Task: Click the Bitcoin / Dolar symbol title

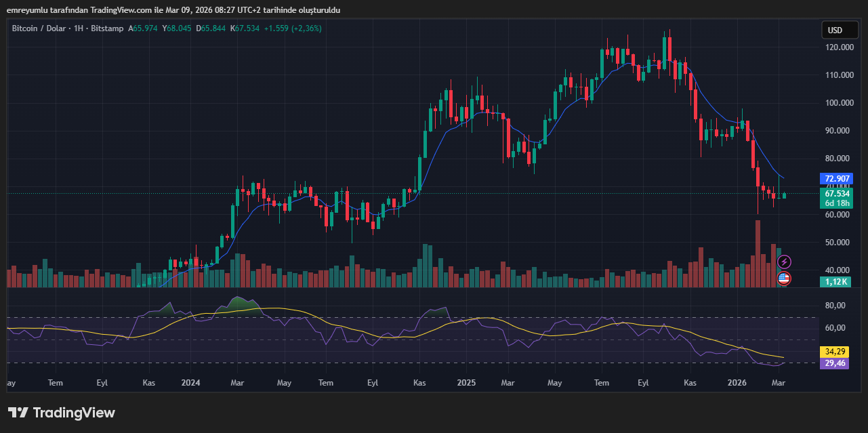Action: click(x=43, y=28)
